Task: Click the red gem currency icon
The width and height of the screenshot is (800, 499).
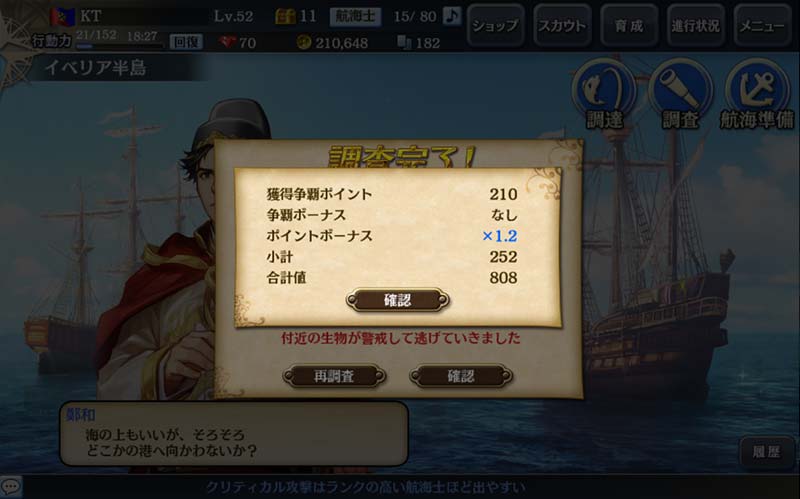Action: click(x=227, y=42)
